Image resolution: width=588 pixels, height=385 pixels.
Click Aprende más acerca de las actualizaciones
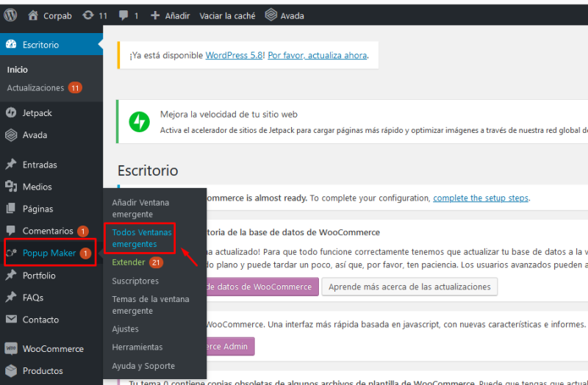[410, 287]
